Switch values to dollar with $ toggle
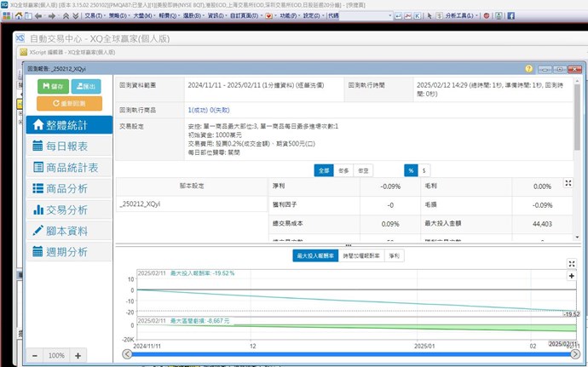Image resolution: width=588 pixels, height=367 pixels. [425, 169]
